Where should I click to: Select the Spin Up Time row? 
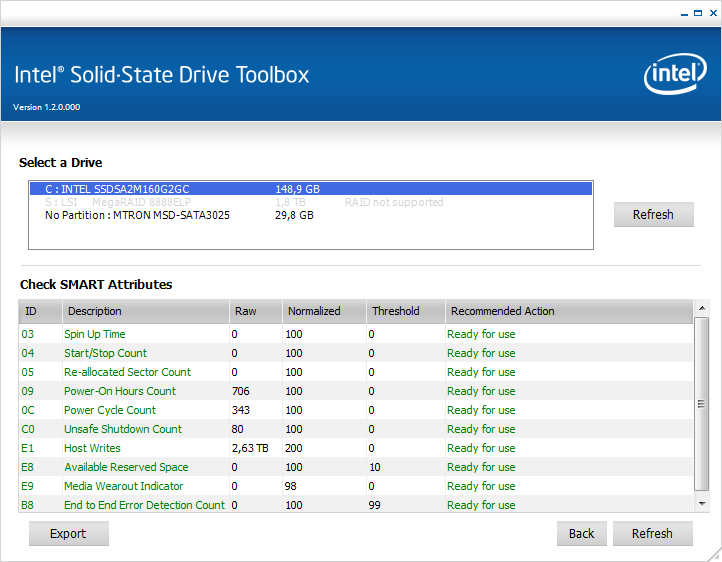(x=355, y=334)
